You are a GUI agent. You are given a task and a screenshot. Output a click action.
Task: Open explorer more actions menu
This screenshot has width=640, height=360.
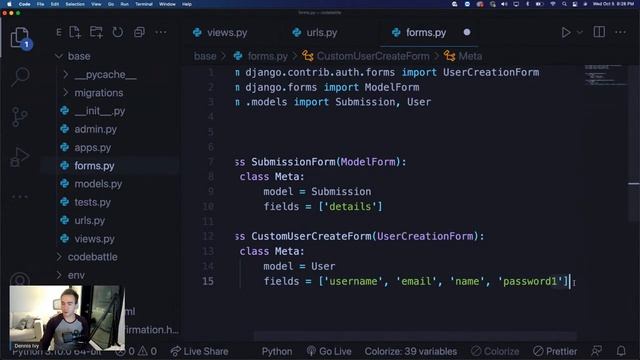[x=161, y=32]
